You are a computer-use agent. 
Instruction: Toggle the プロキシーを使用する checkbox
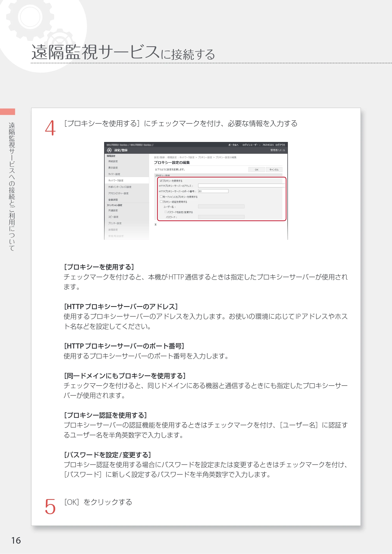click(x=161, y=181)
